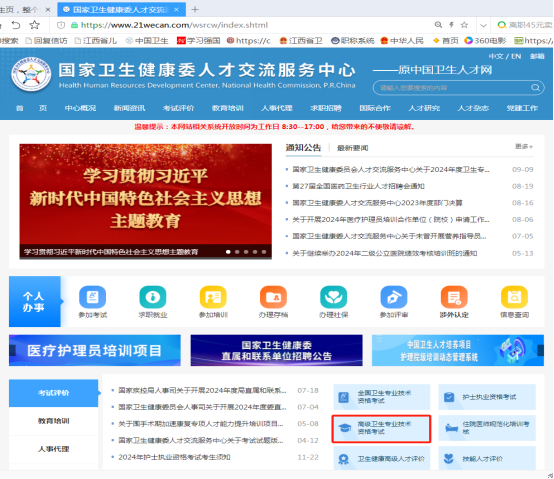Click the browser back arrow button

(x=16, y=25)
